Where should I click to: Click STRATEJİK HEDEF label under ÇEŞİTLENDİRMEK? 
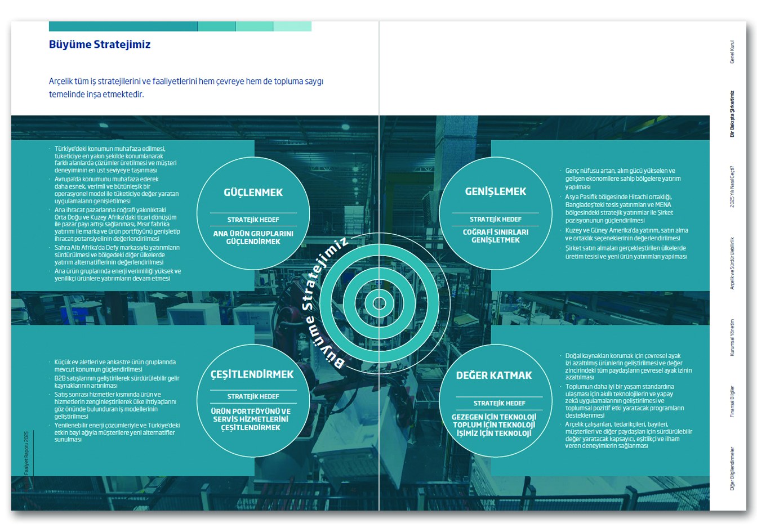tap(253, 397)
